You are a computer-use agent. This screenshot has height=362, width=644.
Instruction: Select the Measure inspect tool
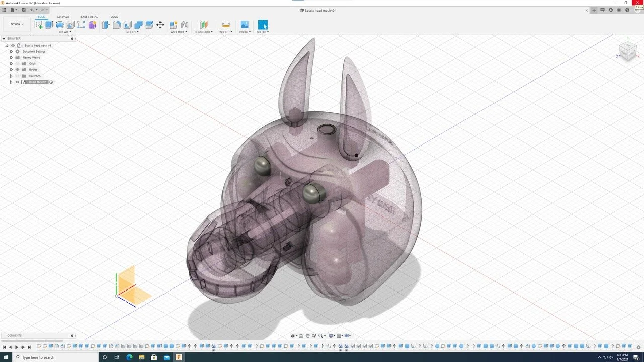click(226, 25)
